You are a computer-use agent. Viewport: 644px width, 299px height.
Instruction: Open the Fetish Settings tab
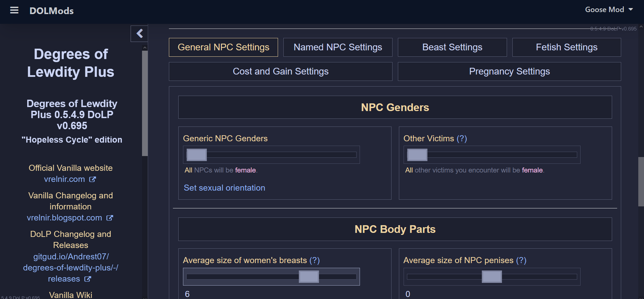point(567,47)
